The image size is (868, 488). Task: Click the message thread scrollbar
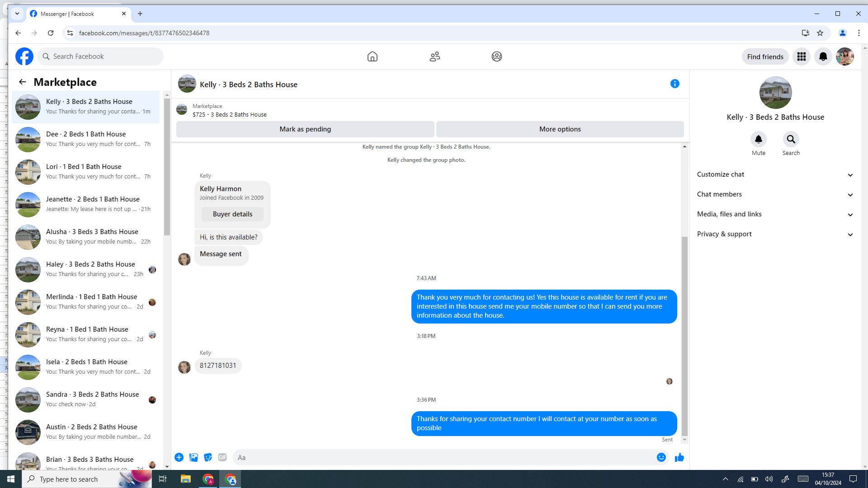pyautogui.click(x=684, y=337)
